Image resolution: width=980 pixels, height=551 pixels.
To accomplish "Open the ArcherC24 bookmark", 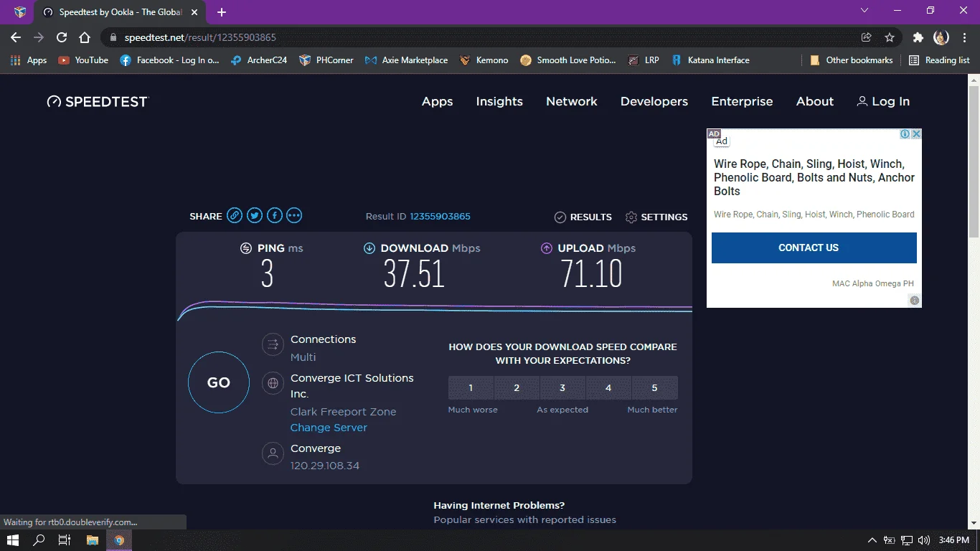I will point(259,60).
